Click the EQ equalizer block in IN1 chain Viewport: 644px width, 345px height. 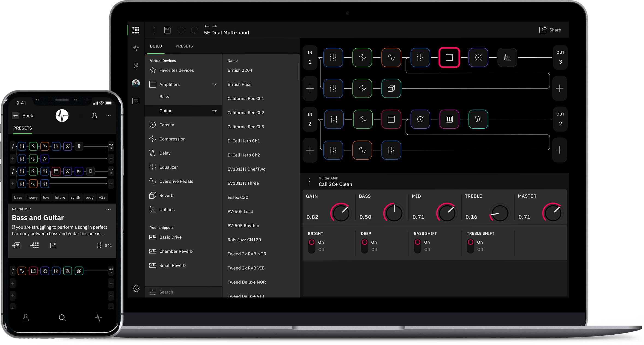(334, 57)
